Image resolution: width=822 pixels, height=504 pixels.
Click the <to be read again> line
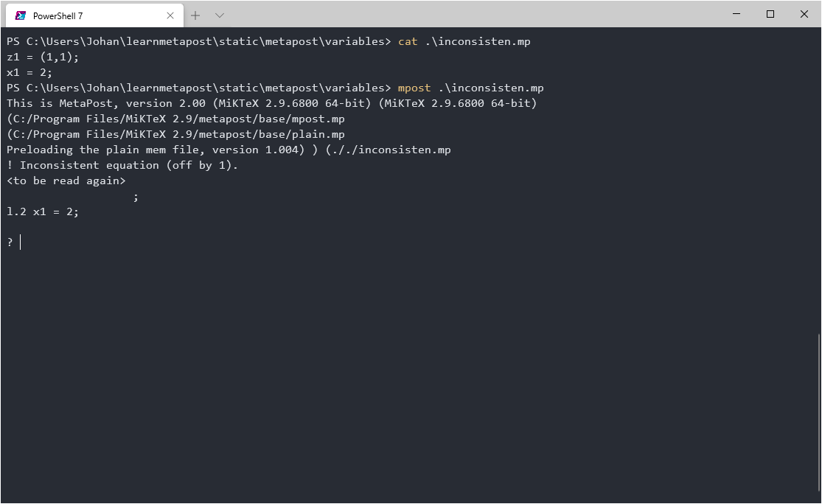click(x=66, y=181)
